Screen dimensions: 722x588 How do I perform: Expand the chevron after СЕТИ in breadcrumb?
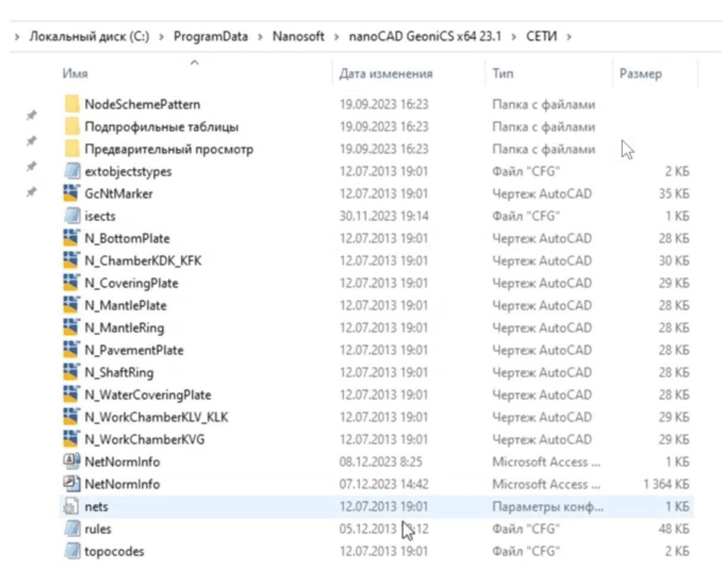pos(569,37)
